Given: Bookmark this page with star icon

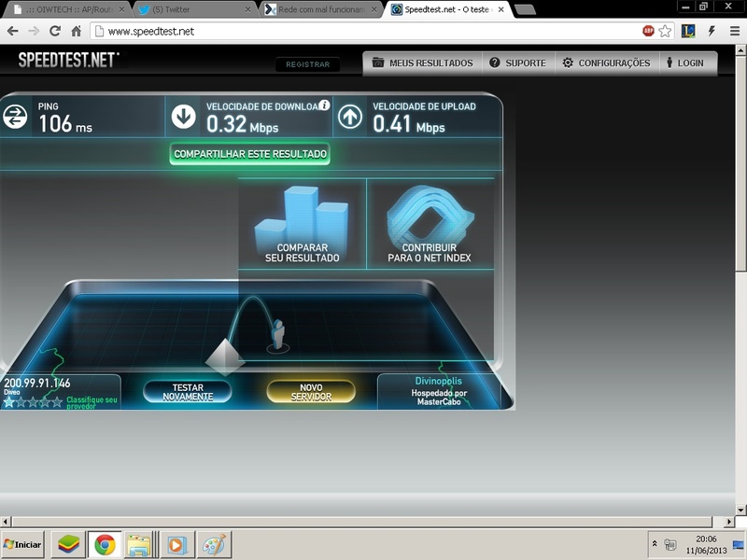Looking at the screenshot, I should pyautogui.click(x=665, y=32).
